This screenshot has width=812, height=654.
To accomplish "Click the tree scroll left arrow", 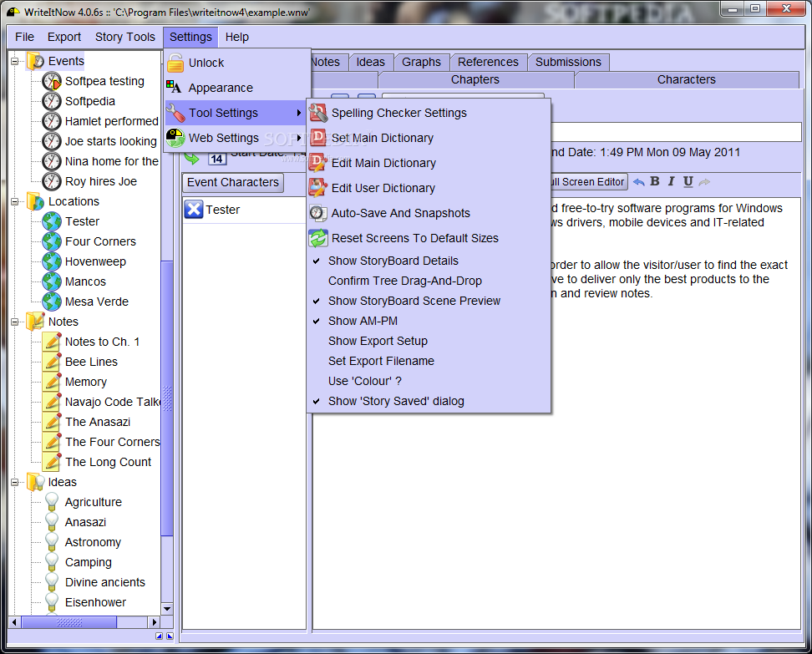I will point(14,622).
